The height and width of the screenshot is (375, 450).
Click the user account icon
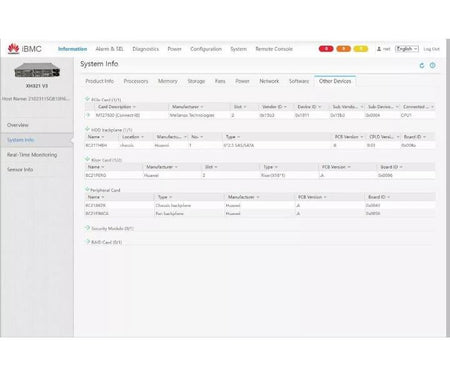point(379,49)
